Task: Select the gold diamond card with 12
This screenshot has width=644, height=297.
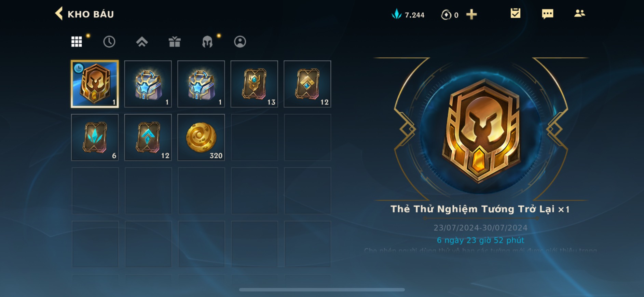Action: [307, 84]
